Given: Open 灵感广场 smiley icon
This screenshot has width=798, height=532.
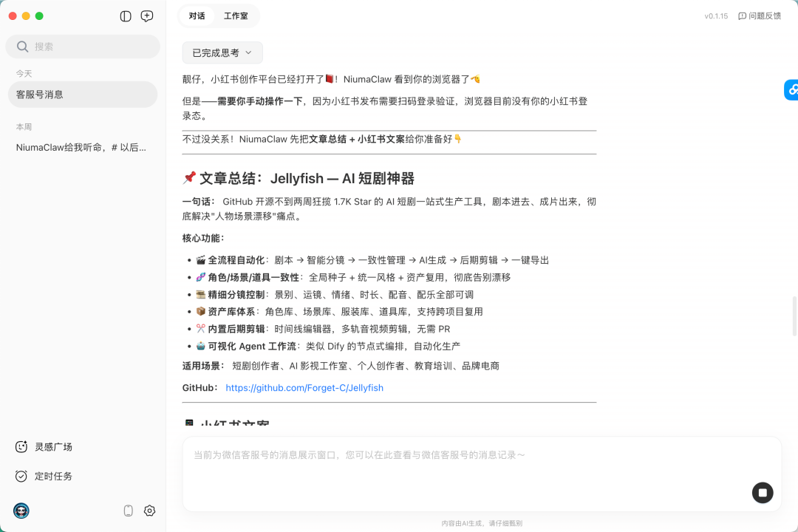Looking at the screenshot, I should tap(21, 447).
